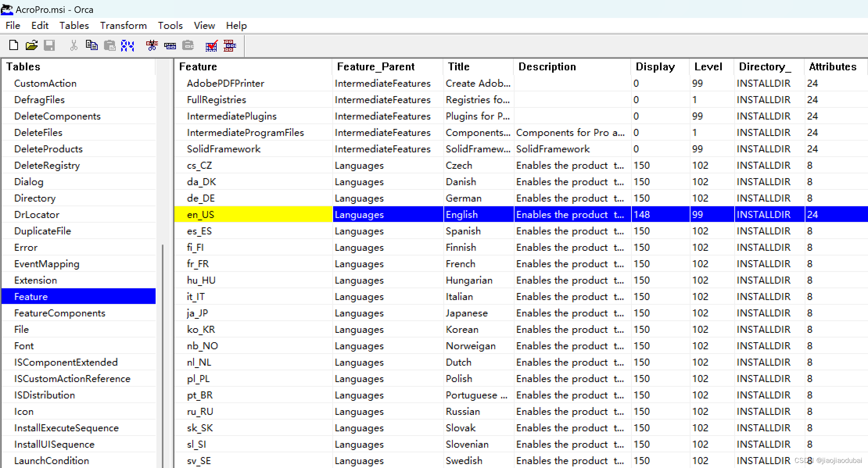
Task: Click the Cut Row toolbar icon
Action: point(152,46)
